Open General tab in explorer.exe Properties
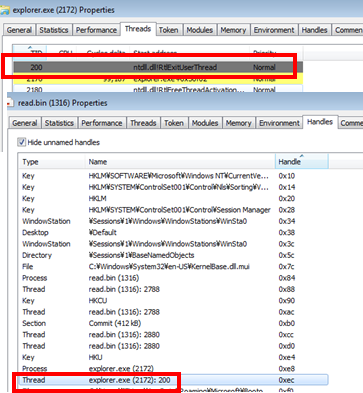The width and height of the screenshot is (363, 393). [x=19, y=30]
